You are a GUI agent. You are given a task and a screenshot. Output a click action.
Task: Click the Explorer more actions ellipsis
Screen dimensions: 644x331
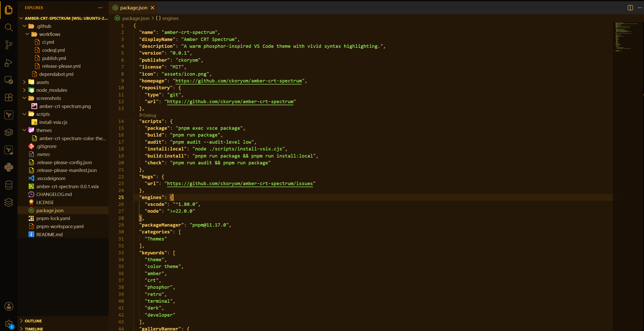(100, 8)
